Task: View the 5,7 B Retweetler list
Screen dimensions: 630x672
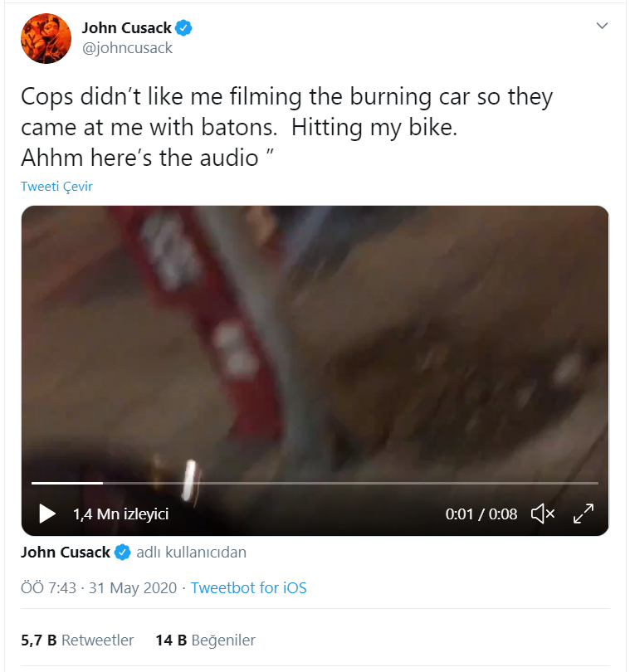Action: [77, 640]
